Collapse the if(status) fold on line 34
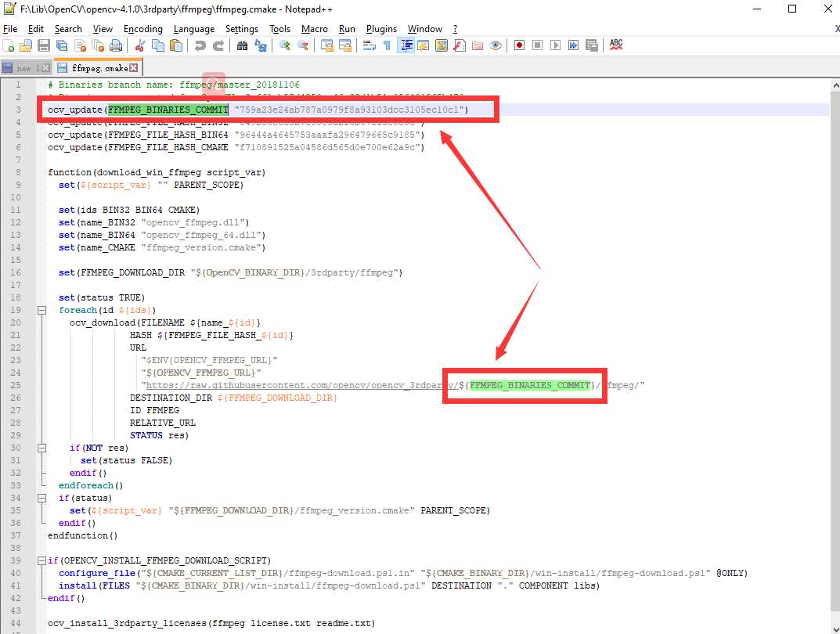 [41, 498]
